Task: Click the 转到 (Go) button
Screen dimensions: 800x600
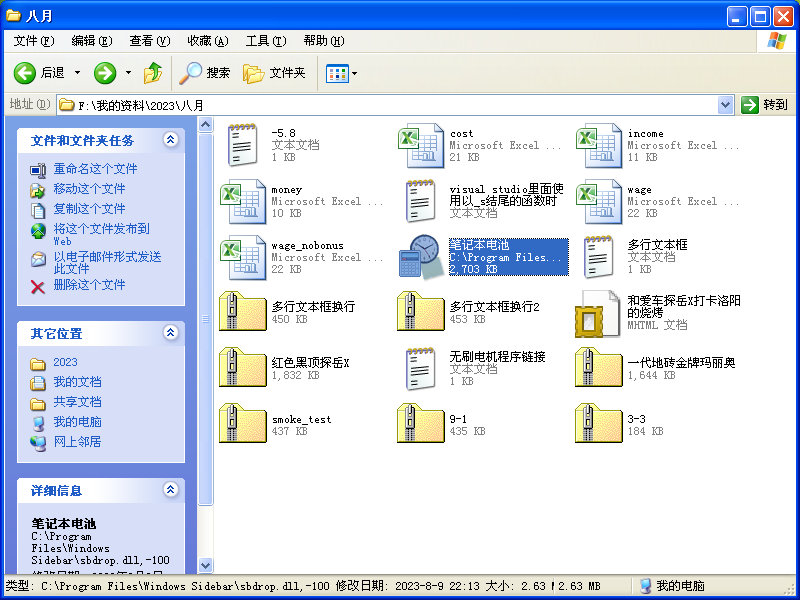Action: 765,105
